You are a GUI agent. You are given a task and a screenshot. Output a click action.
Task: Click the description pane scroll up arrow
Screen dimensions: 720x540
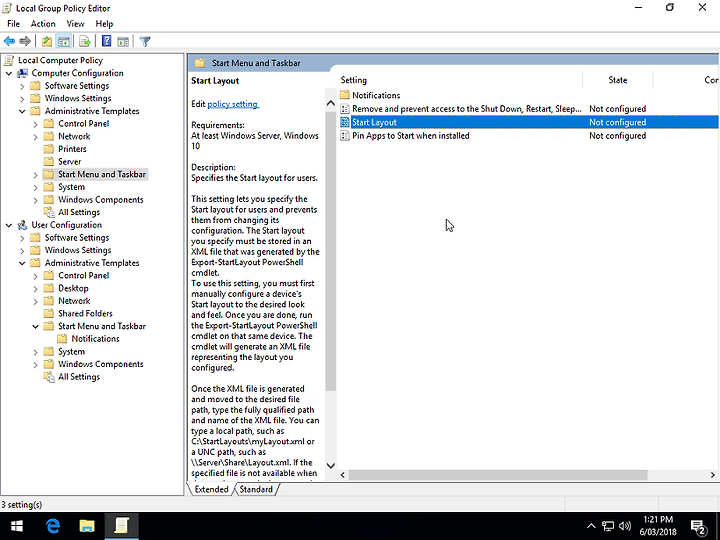331,103
